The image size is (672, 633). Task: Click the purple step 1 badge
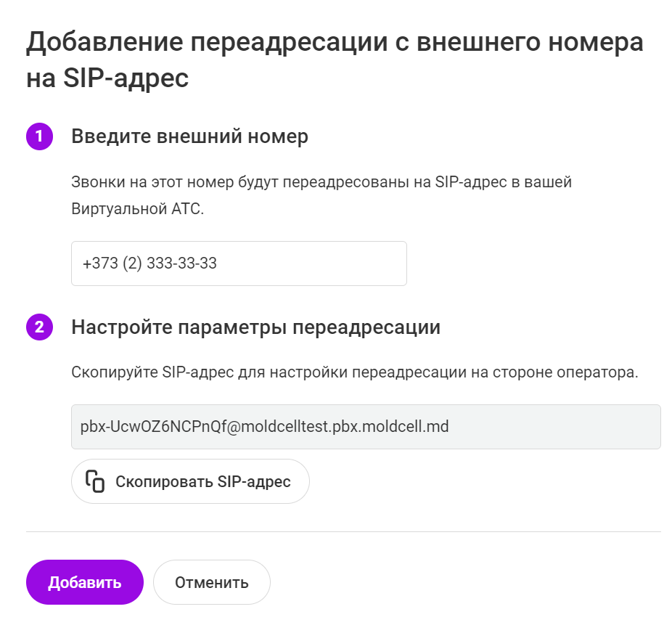39,136
